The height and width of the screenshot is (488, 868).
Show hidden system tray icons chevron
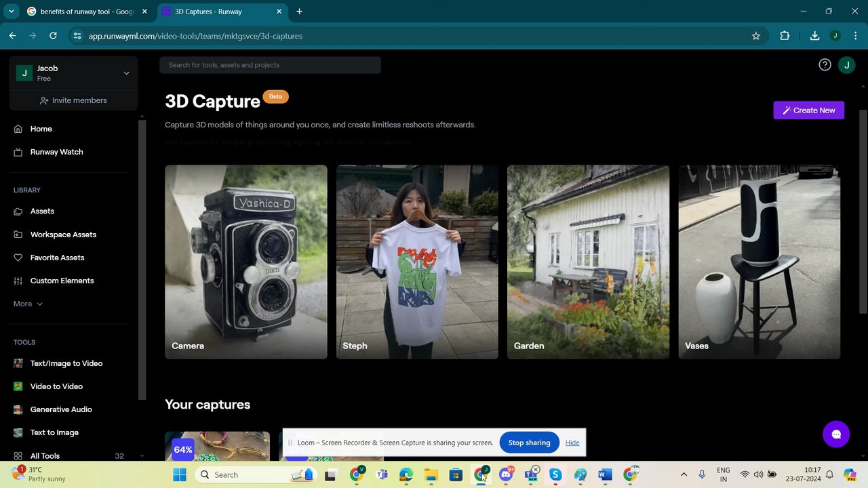(684, 474)
